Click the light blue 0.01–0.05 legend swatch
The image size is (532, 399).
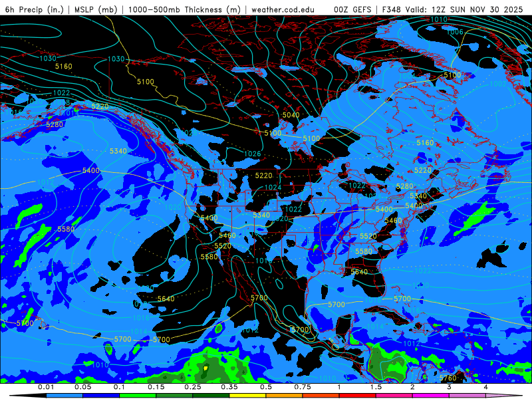pyautogui.click(x=65, y=396)
